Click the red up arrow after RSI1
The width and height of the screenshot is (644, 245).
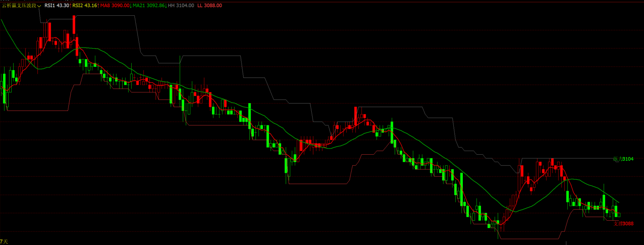[x=71, y=6]
